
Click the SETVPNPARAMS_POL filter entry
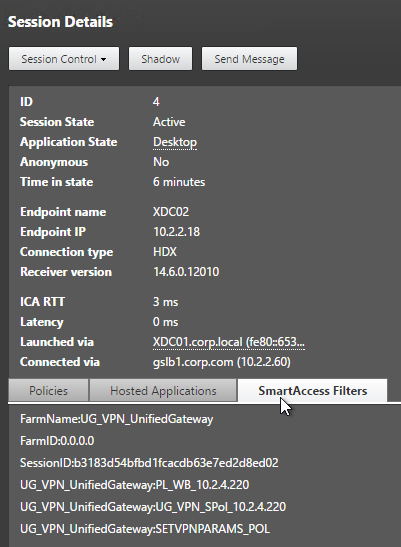click(x=145, y=529)
